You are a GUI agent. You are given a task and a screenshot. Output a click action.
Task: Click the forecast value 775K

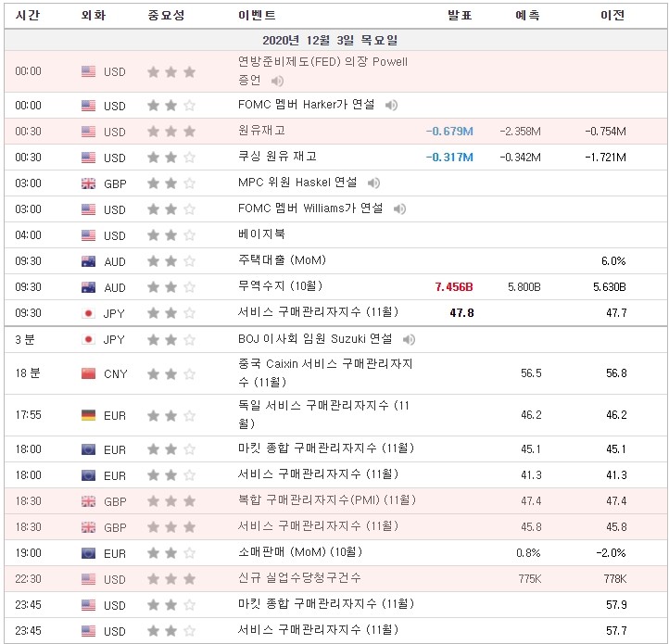[x=530, y=579]
